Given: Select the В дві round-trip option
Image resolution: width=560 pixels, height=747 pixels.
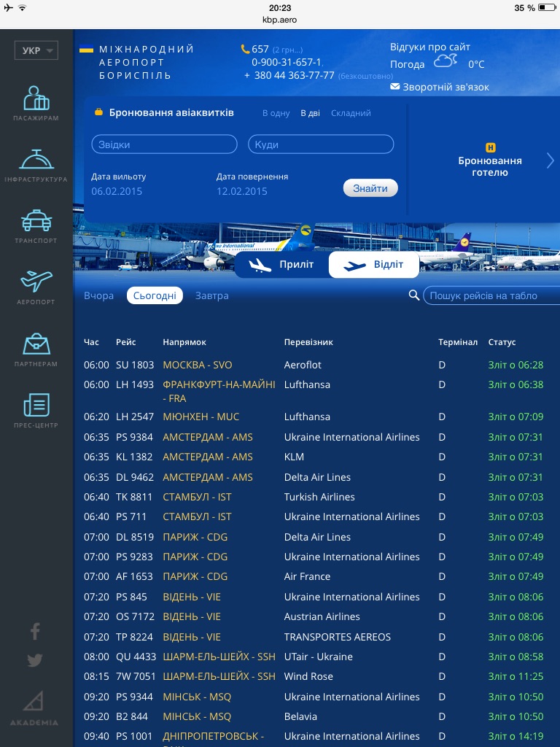Looking at the screenshot, I should click(310, 113).
